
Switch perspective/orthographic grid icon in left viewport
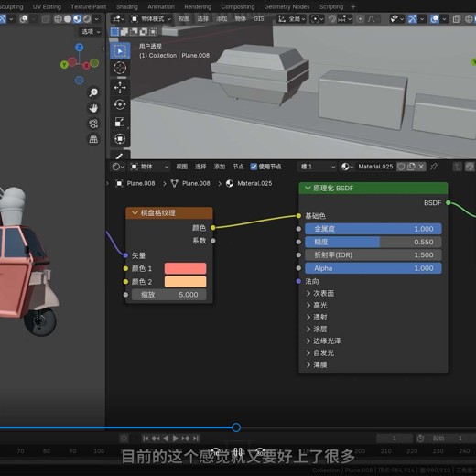(93, 139)
